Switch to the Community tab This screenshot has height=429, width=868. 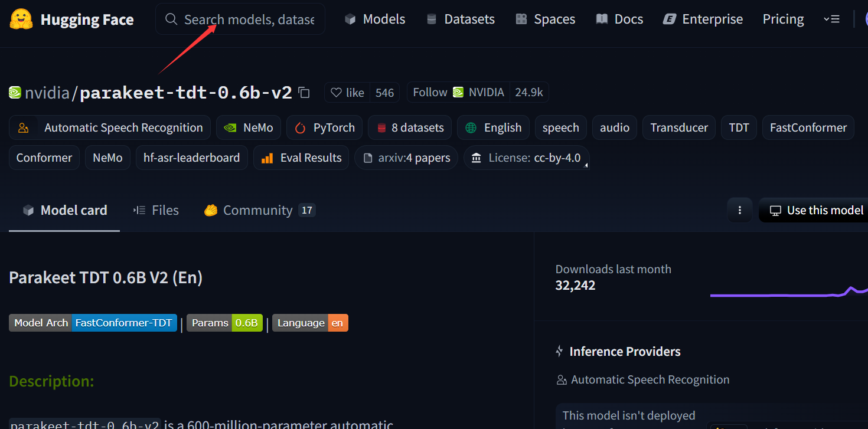(260, 210)
